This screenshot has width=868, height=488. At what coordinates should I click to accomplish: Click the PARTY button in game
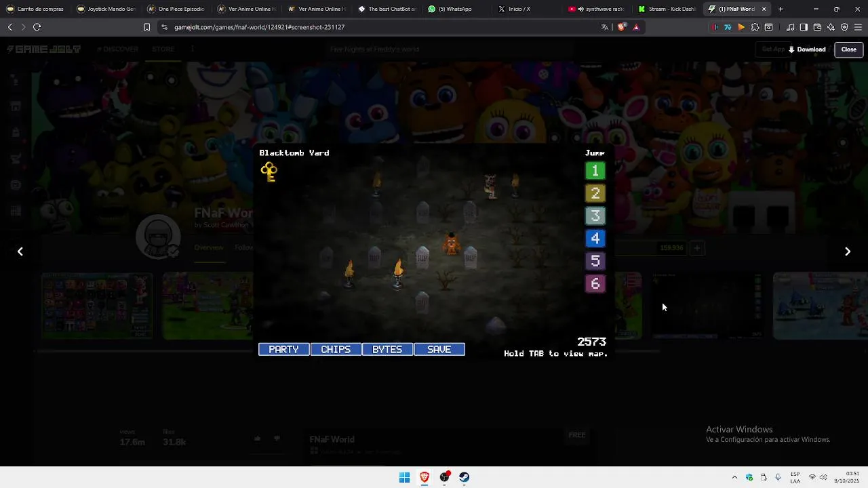(283, 349)
